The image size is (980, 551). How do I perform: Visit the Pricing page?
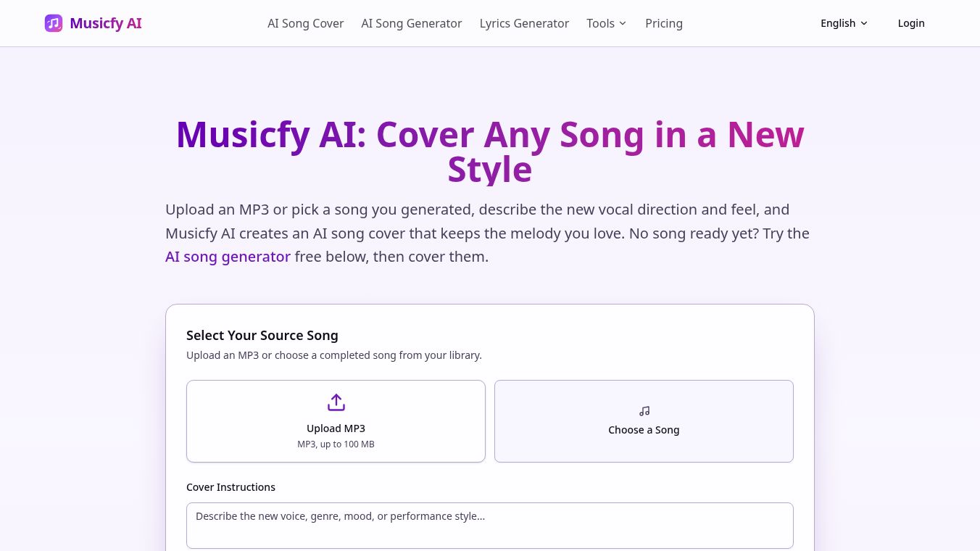click(664, 23)
